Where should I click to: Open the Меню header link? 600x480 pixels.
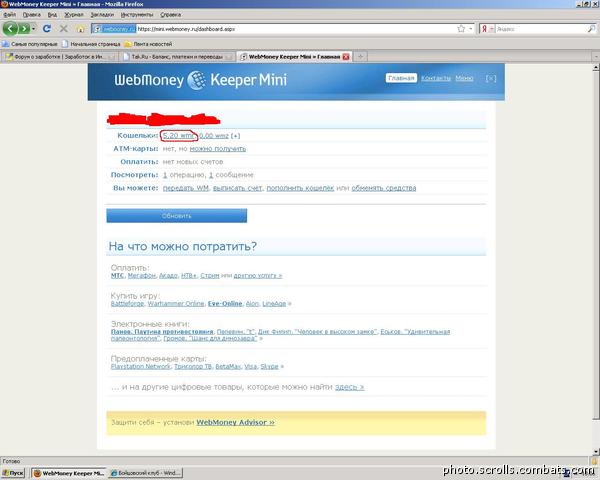tap(464, 78)
